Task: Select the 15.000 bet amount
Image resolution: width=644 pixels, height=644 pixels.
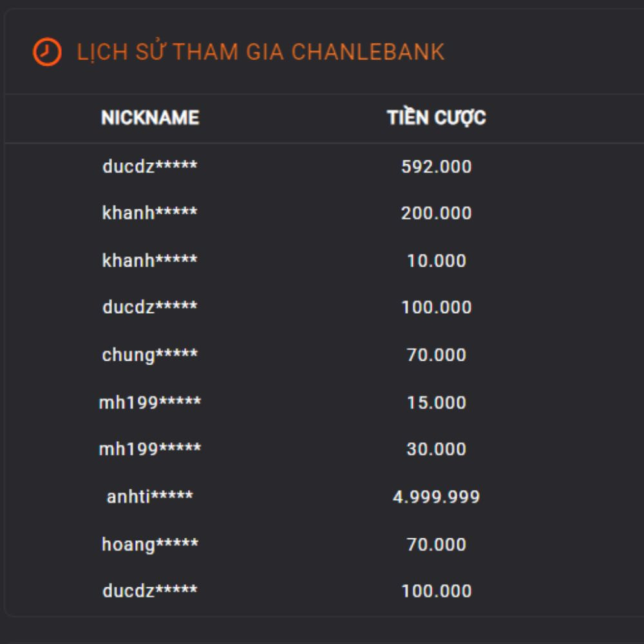Action: click(436, 402)
